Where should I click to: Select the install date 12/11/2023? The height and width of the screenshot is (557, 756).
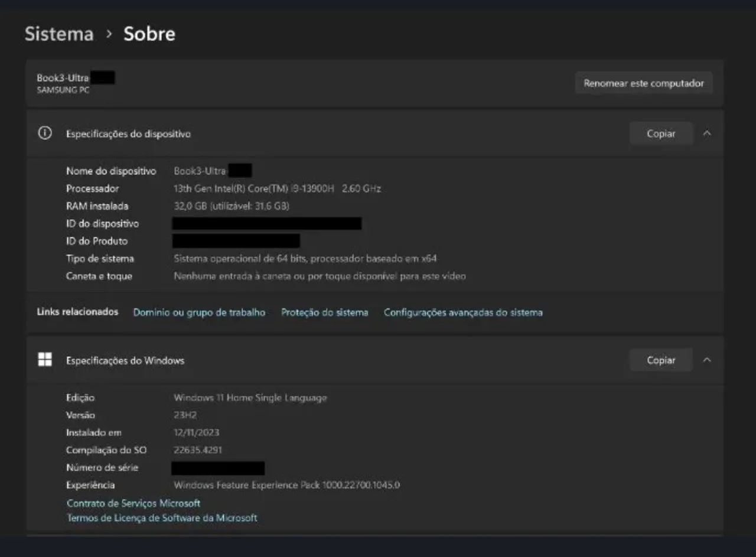[x=196, y=432]
